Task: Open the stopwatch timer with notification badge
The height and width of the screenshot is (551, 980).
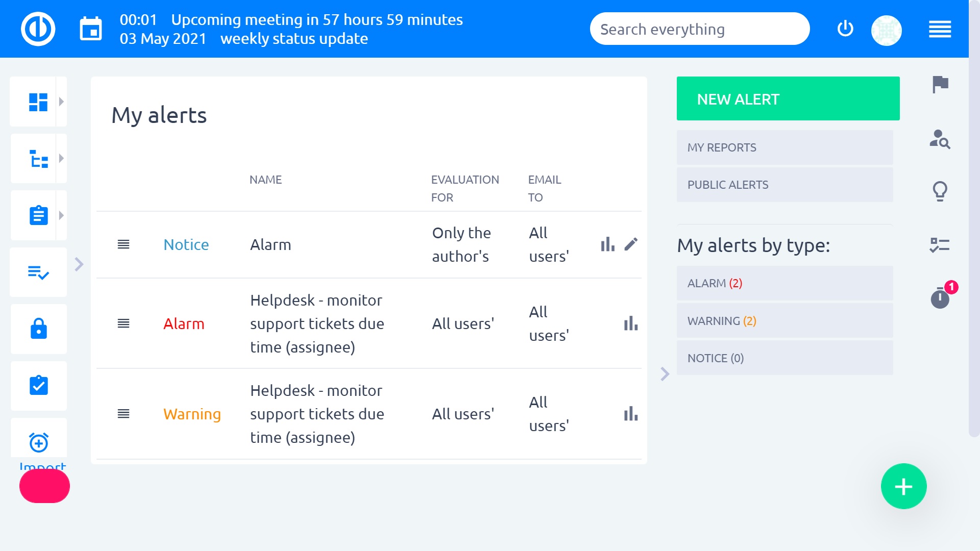Action: pyautogui.click(x=940, y=298)
